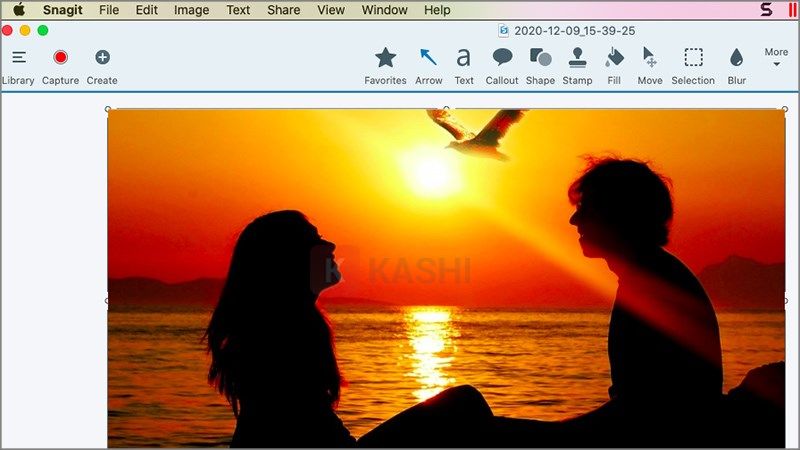Image resolution: width=800 pixels, height=450 pixels.
Task: Select the Favorites star tool
Action: (385, 66)
